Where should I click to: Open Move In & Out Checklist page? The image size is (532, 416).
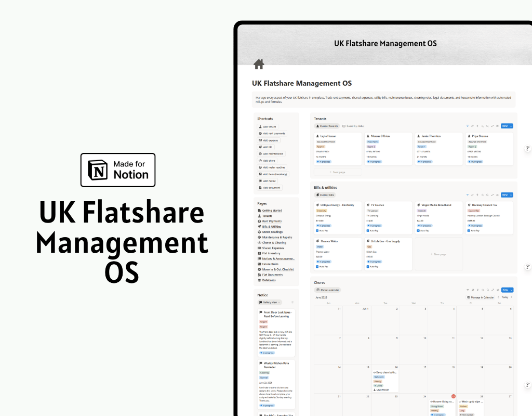(276, 269)
